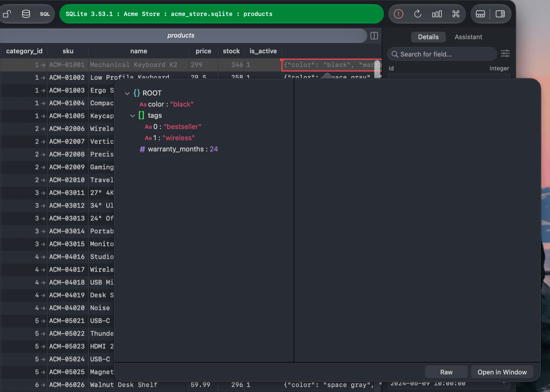Select the ACM-04018 sku cell
Screen dimensions: 550x392
point(67,282)
